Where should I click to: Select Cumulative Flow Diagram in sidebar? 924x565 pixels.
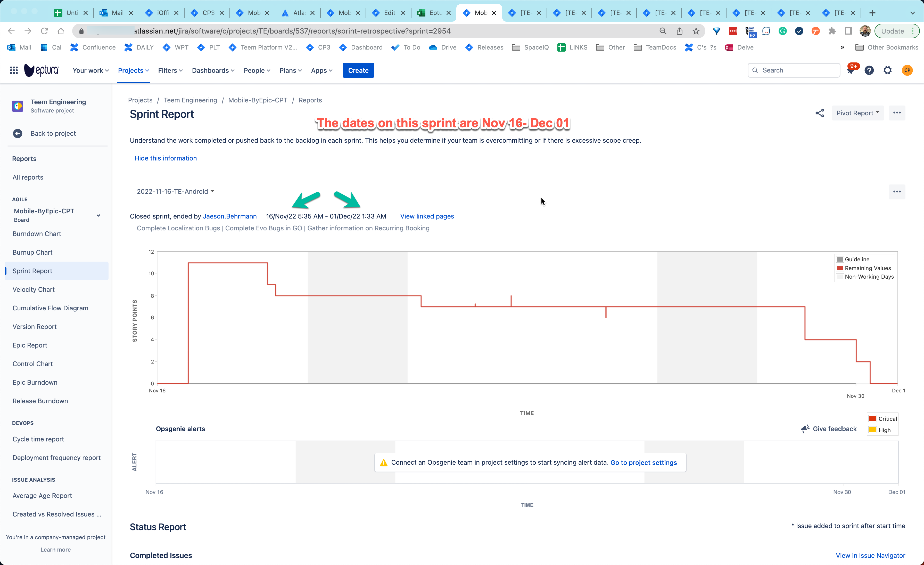50,308
